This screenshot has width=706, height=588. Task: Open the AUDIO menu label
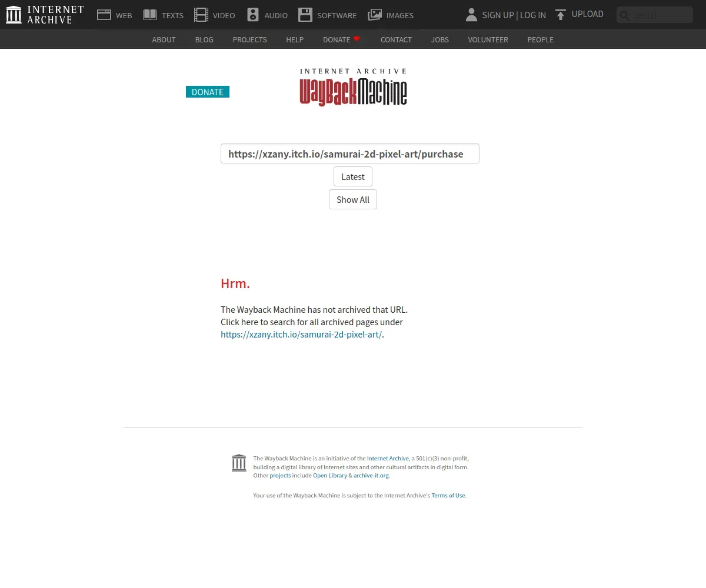click(x=276, y=15)
